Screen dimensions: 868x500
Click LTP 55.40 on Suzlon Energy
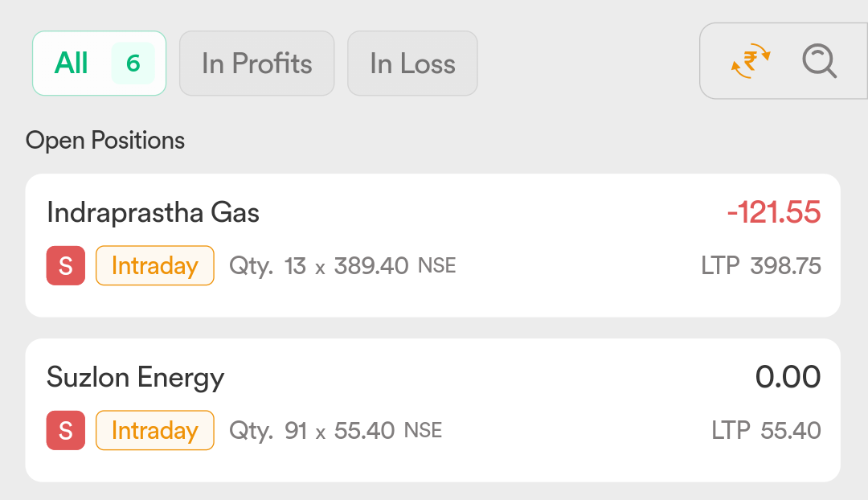(x=766, y=430)
